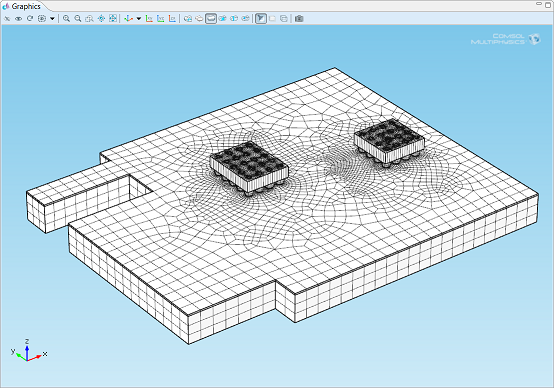Image resolution: width=554 pixels, height=388 pixels.
Task: Activate the Zoom Box tool
Action: click(x=89, y=19)
